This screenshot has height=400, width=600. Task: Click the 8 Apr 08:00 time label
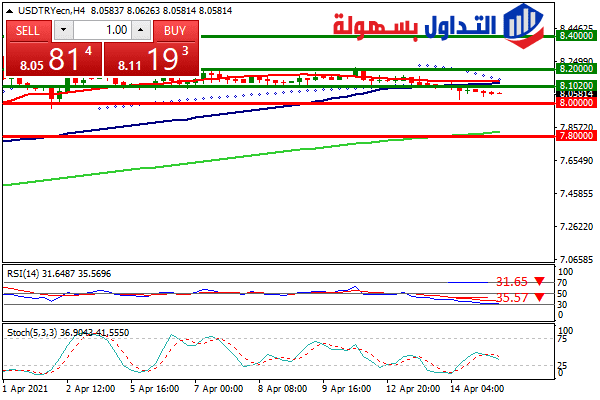pos(282,389)
